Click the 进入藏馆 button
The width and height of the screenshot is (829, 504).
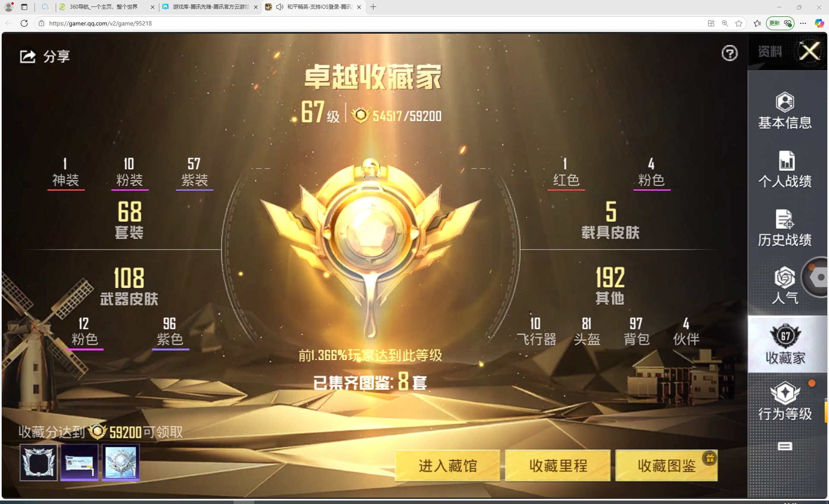click(x=448, y=466)
